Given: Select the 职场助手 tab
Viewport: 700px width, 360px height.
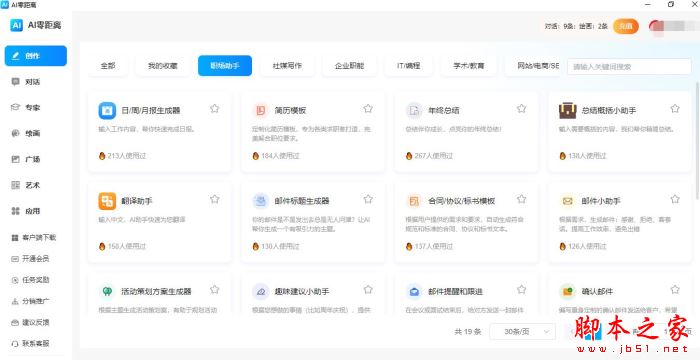Looking at the screenshot, I should pyautogui.click(x=225, y=66).
